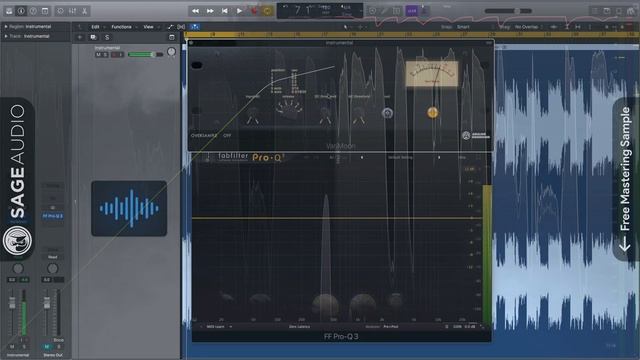Click the Bnce button on Stereo Out
This screenshot has height=360, width=640.
[x=58, y=340]
